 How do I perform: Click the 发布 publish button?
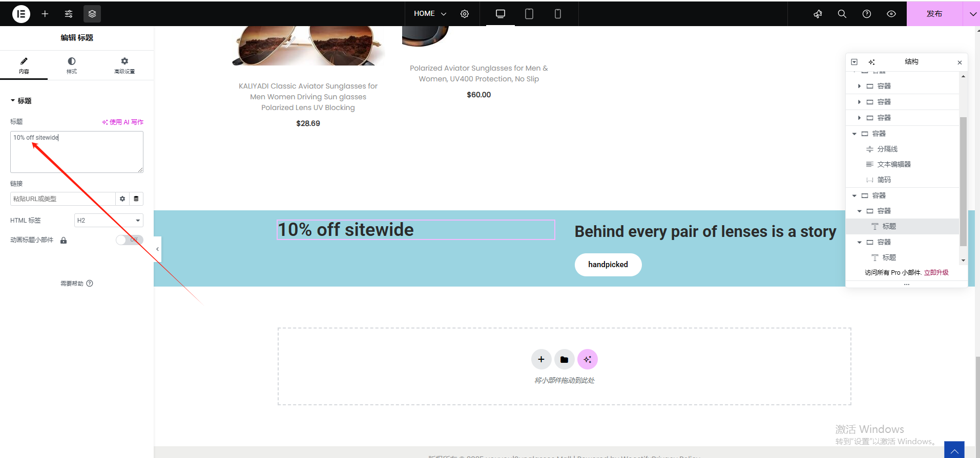(934, 14)
